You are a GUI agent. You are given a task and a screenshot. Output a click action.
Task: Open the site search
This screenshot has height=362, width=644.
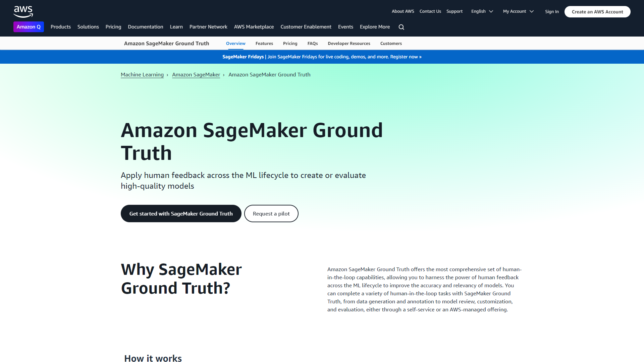pos(401,27)
